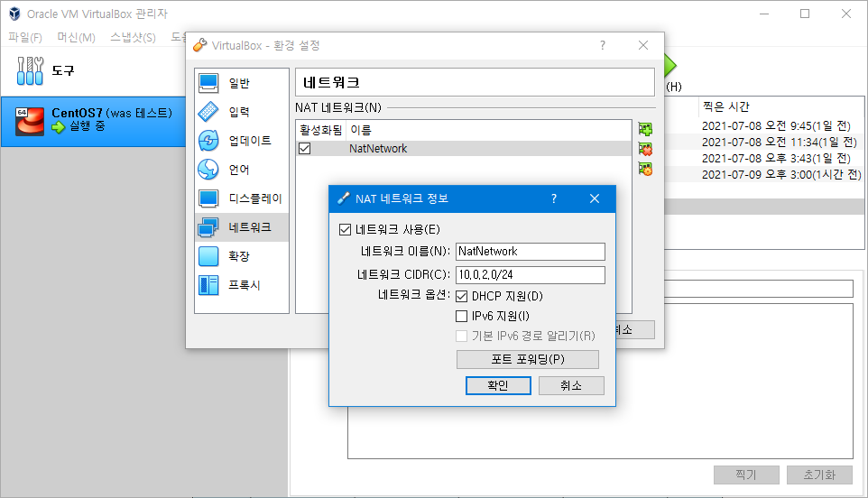Open the 파일(F) menu

tap(25, 38)
